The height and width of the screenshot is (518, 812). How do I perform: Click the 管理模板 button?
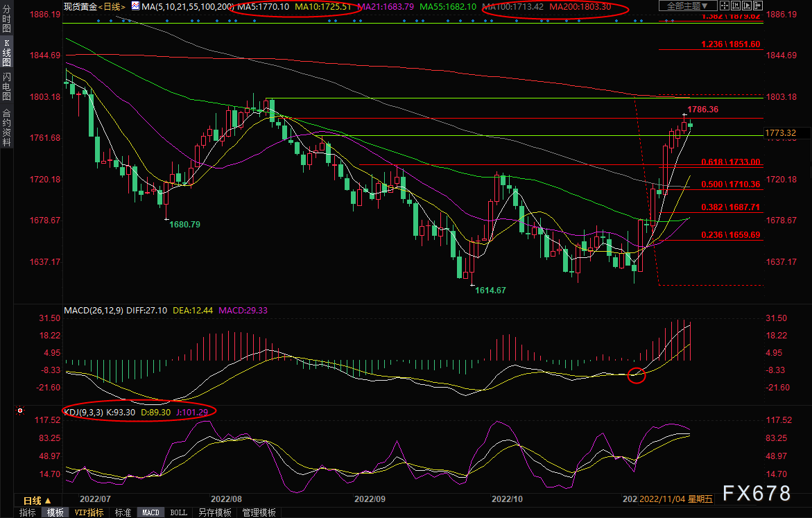pyautogui.click(x=258, y=512)
